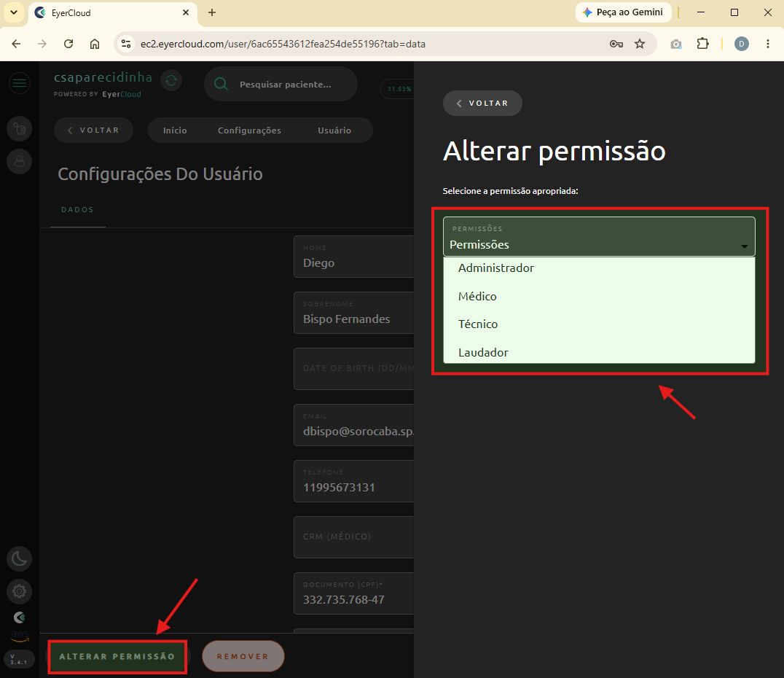The height and width of the screenshot is (678, 784).
Task: Expand the tab search dropdown
Action: tap(14, 12)
